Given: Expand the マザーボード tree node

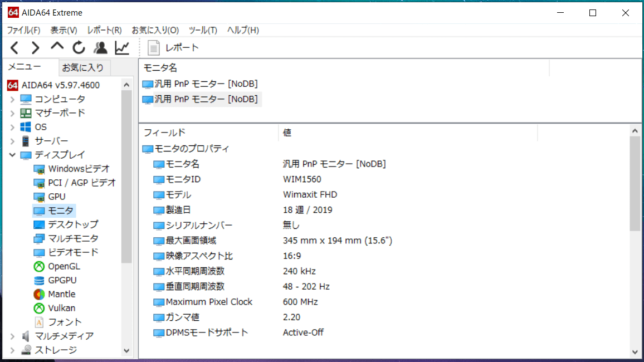Looking at the screenshot, I should [12, 113].
